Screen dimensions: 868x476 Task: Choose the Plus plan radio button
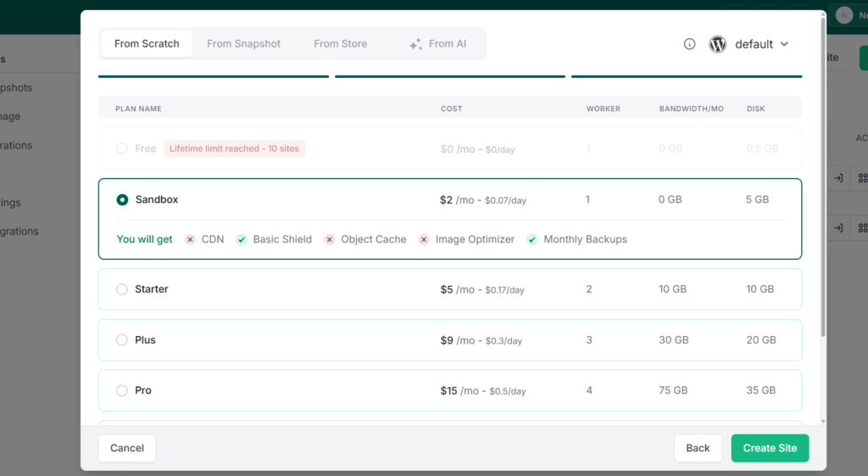pos(122,339)
